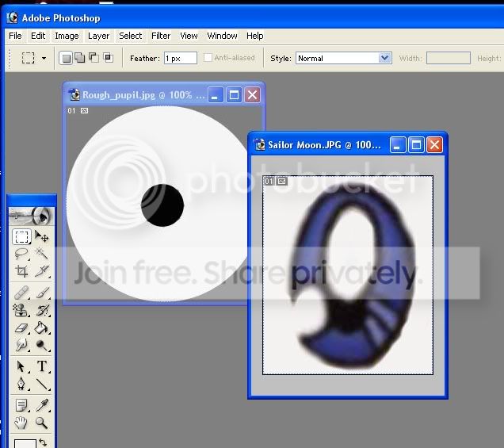Click the Width input field
The width and height of the screenshot is (504, 448).
pyautogui.click(x=449, y=58)
